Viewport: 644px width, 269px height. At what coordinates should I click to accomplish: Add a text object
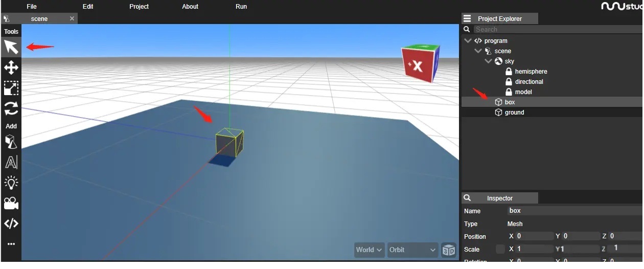11,162
